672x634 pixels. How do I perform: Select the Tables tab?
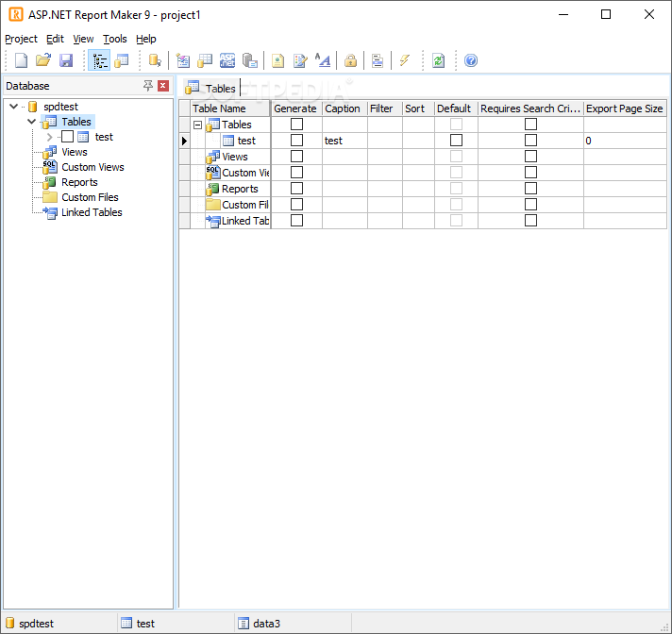click(211, 88)
